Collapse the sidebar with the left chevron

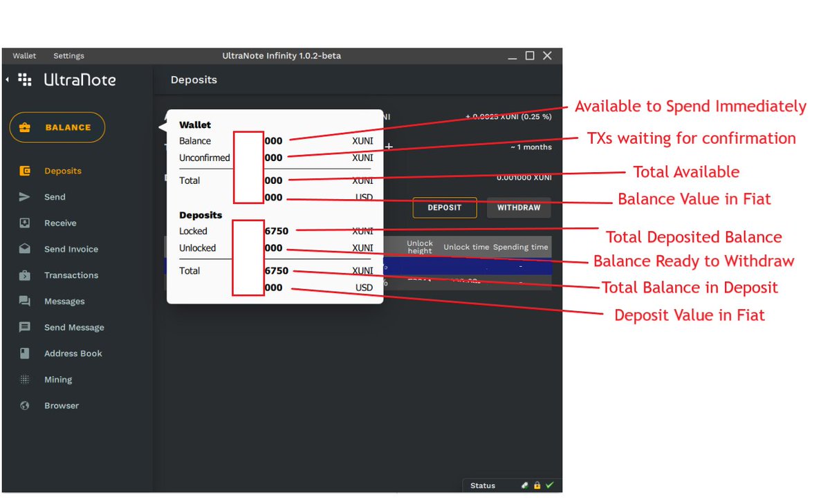point(8,80)
